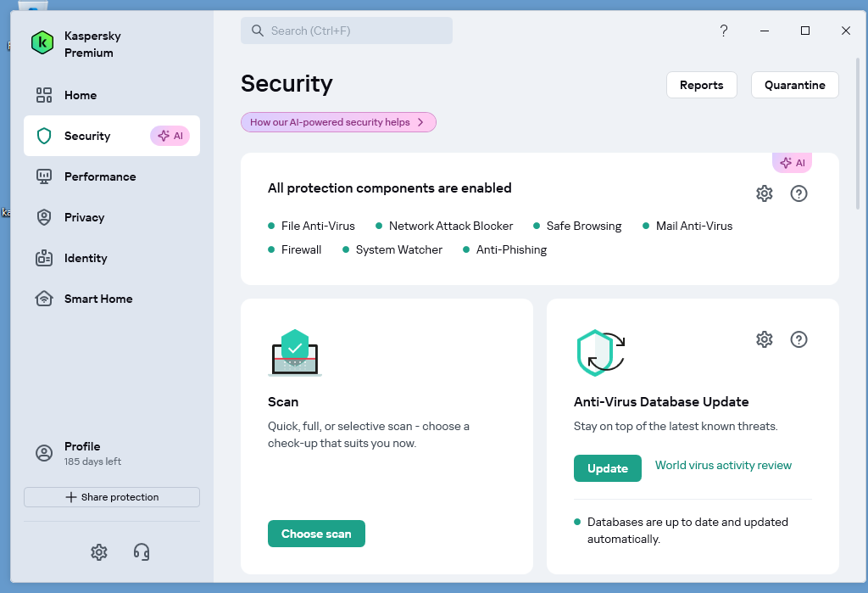Click the database update shield arrows icon

pos(601,352)
